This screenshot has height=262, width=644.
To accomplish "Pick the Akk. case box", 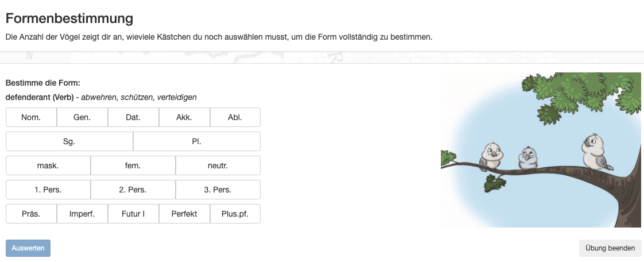I will point(184,117).
